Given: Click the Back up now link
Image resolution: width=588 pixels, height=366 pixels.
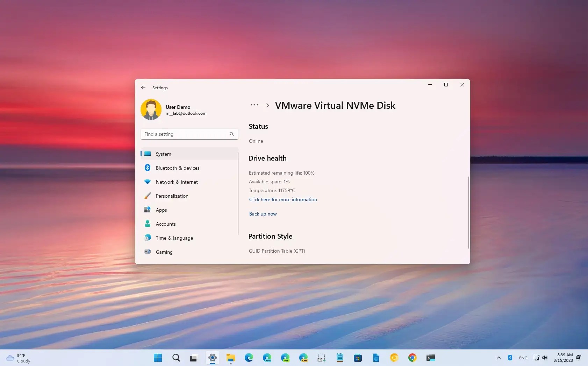Looking at the screenshot, I should pyautogui.click(x=263, y=214).
